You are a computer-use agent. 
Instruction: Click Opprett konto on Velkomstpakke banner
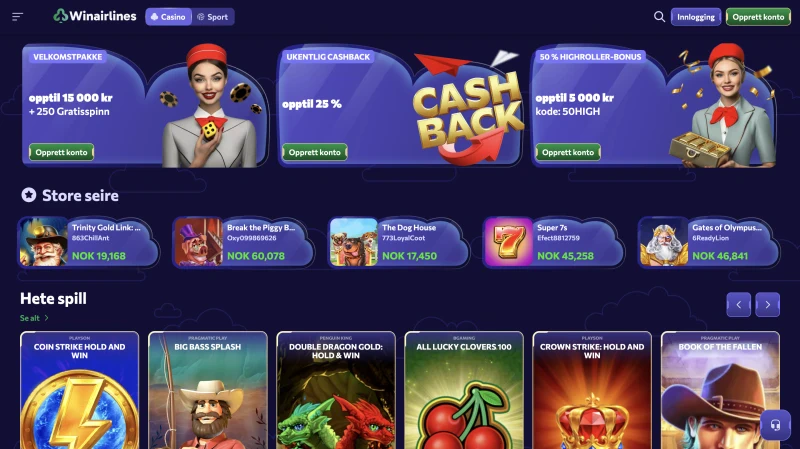(x=61, y=152)
